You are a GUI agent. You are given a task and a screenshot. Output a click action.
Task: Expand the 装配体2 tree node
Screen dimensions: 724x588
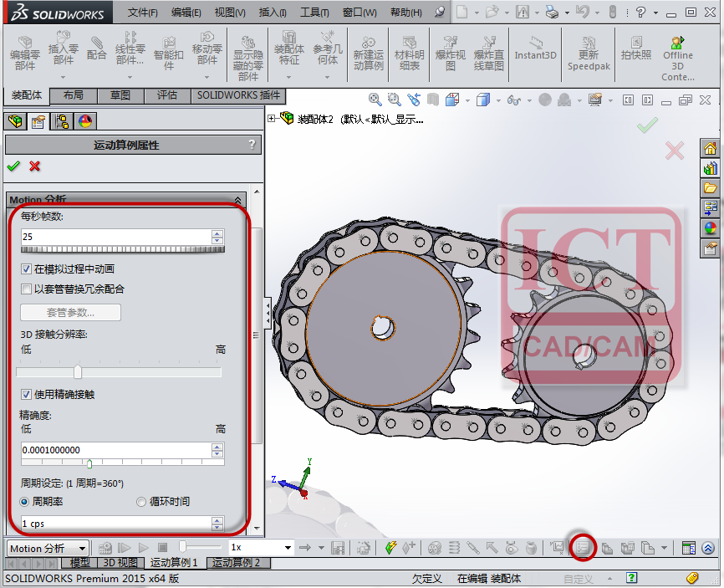(272, 119)
